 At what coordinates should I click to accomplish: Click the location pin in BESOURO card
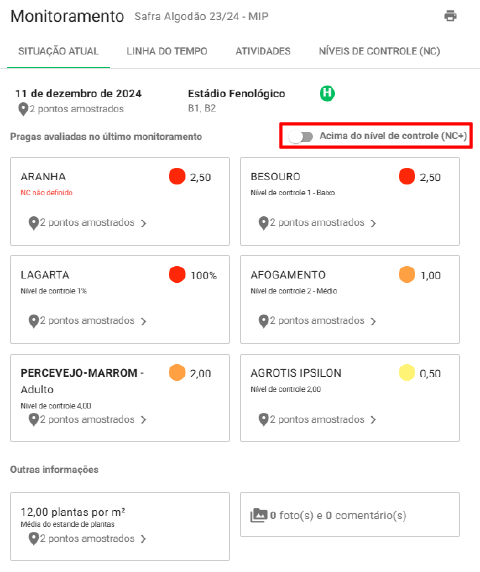(263, 223)
